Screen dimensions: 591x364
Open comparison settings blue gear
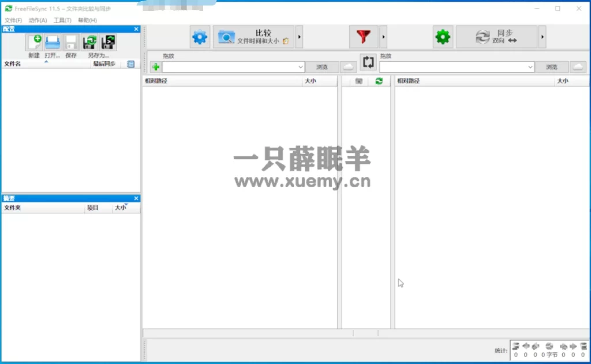pos(200,37)
